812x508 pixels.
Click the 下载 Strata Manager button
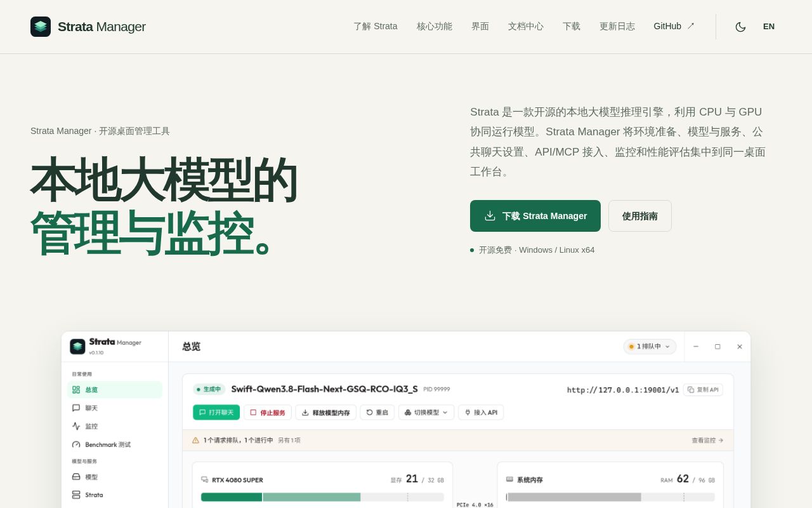point(535,216)
